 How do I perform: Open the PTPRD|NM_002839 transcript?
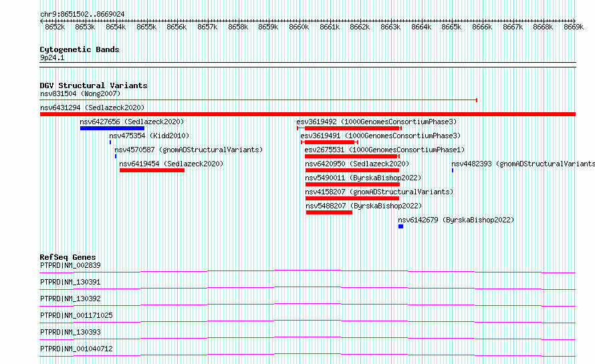[x=70, y=265]
